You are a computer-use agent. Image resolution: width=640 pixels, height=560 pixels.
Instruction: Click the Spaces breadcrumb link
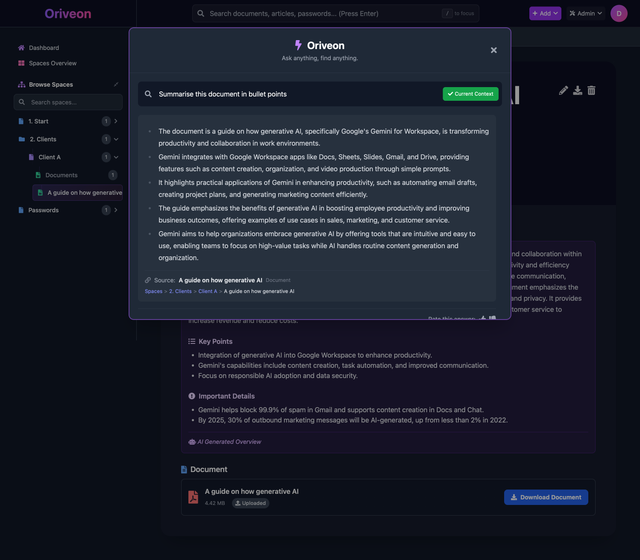(x=153, y=291)
